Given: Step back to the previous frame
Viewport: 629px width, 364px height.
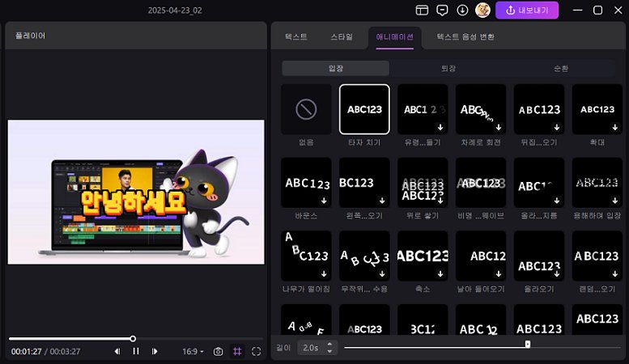Looking at the screenshot, I should tap(117, 352).
